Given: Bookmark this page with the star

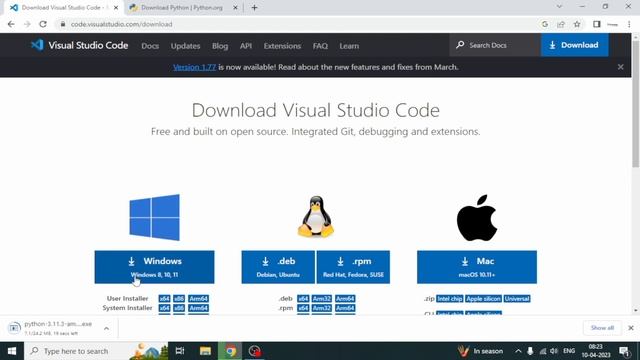Looking at the screenshot, I should (x=577, y=24).
